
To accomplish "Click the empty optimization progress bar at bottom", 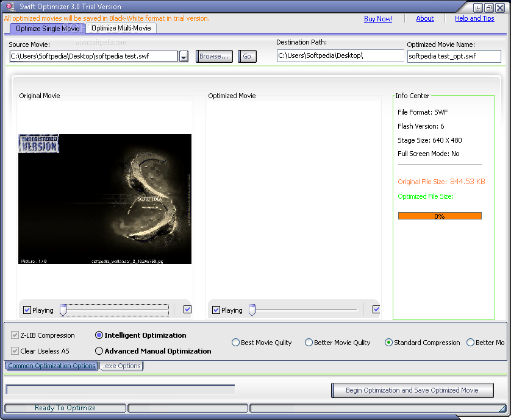I will coord(121,389).
